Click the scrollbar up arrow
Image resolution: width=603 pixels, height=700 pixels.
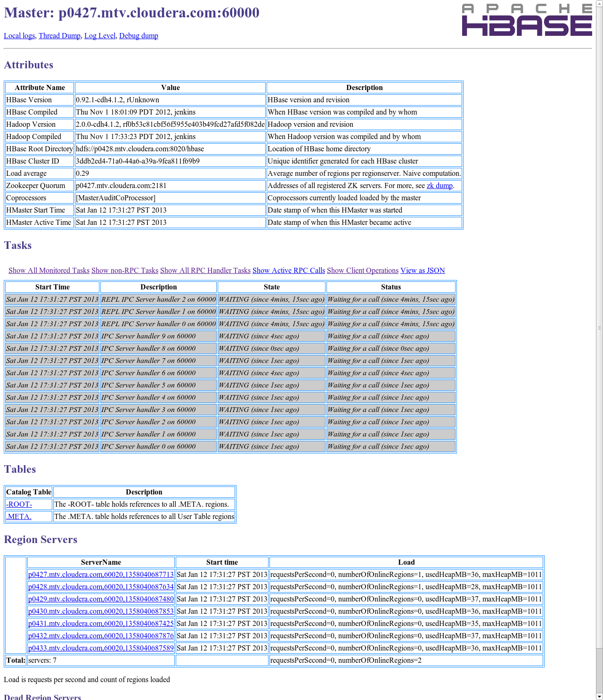pyautogui.click(x=599, y=4)
